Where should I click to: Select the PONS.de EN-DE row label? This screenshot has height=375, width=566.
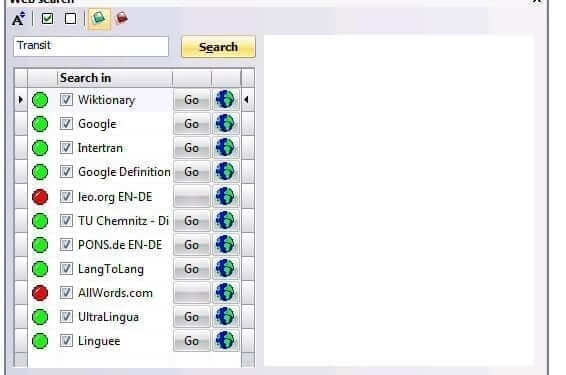tap(120, 245)
